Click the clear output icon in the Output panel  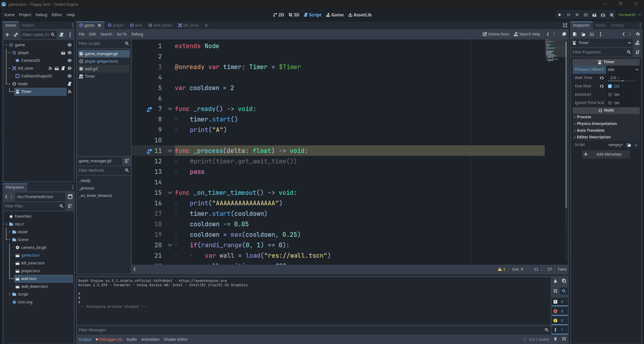(555, 281)
